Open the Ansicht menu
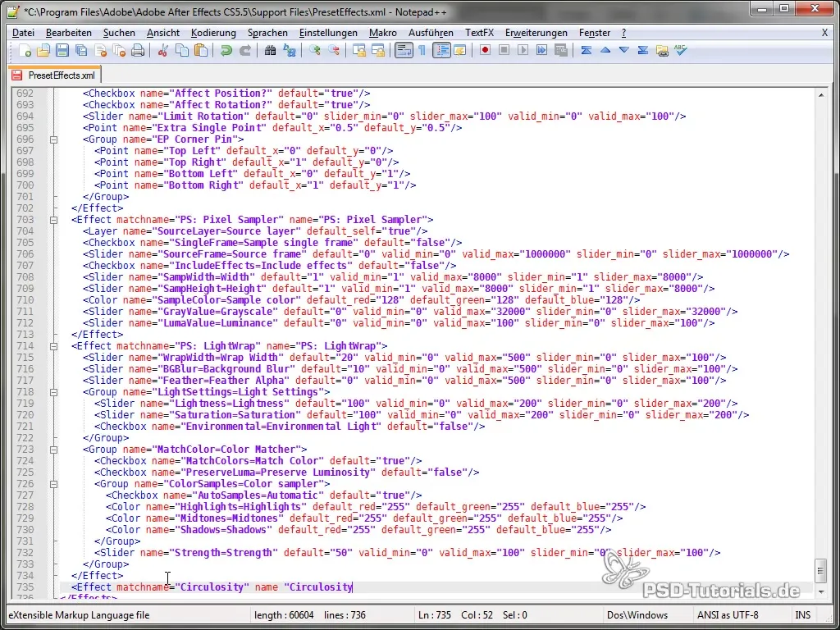 tap(163, 33)
